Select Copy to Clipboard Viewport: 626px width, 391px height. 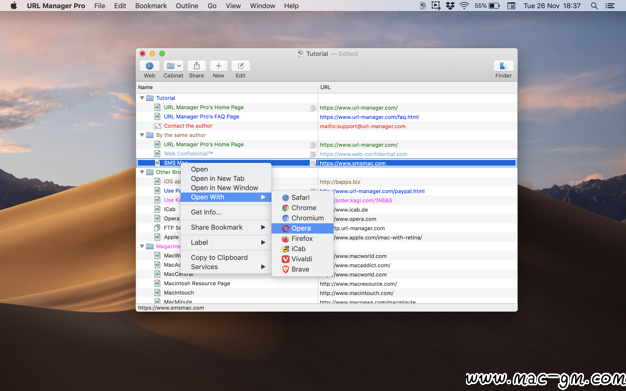click(226, 258)
